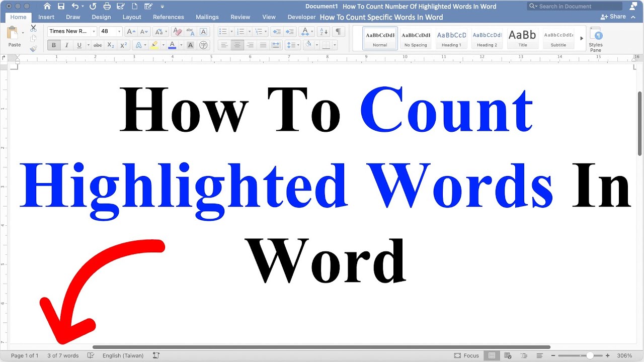Open the Insert tab
This screenshot has width=644, height=362.
(46, 17)
